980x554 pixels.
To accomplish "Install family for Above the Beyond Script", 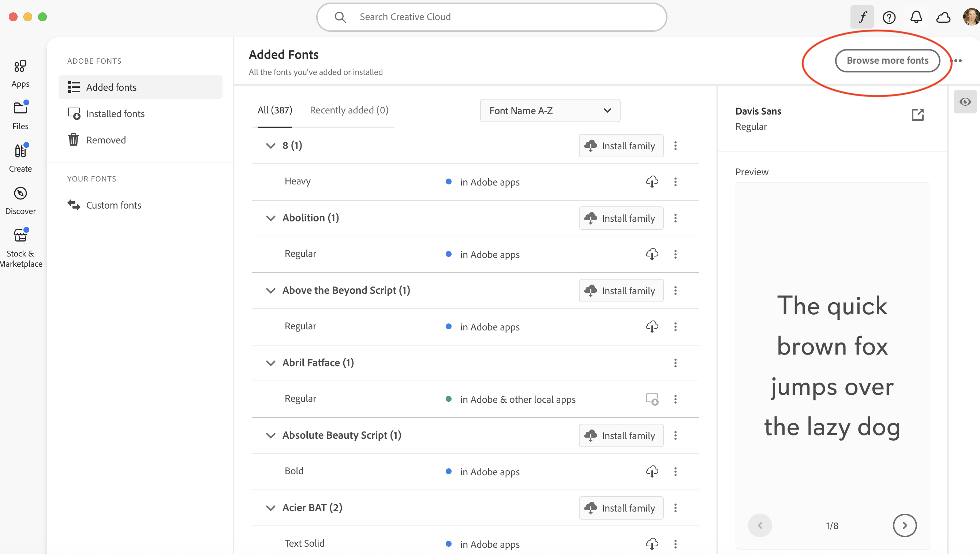I will [x=621, y=291].
